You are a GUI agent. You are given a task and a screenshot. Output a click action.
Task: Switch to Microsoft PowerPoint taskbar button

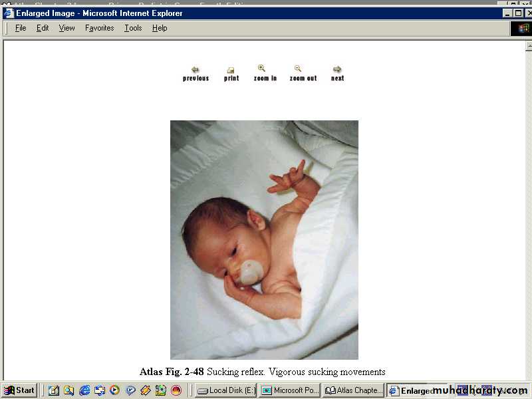pyautogui.click(x=289, y=390)
